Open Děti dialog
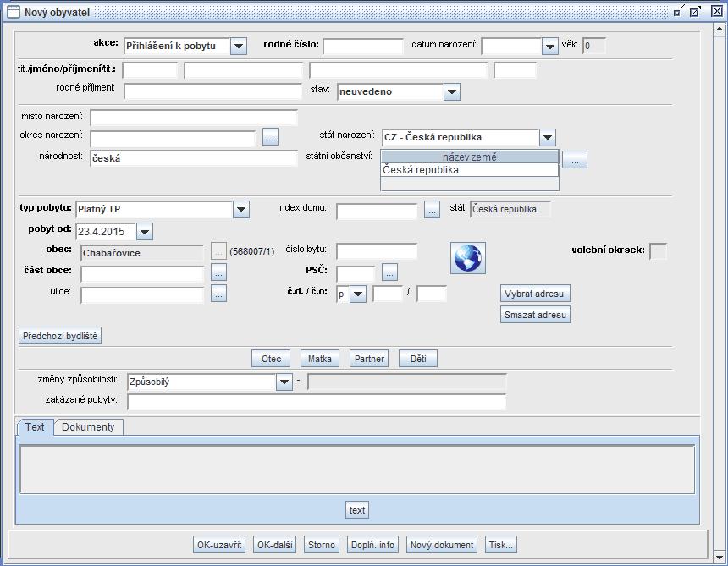728x566 pixels. (418, 359)
